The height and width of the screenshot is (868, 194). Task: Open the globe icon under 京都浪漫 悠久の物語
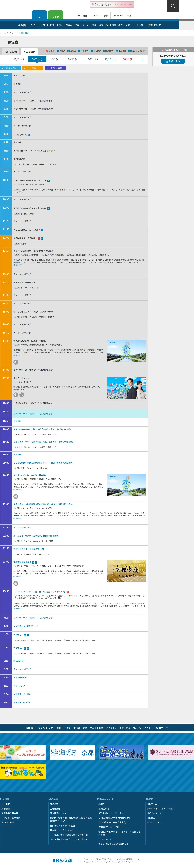16,583
